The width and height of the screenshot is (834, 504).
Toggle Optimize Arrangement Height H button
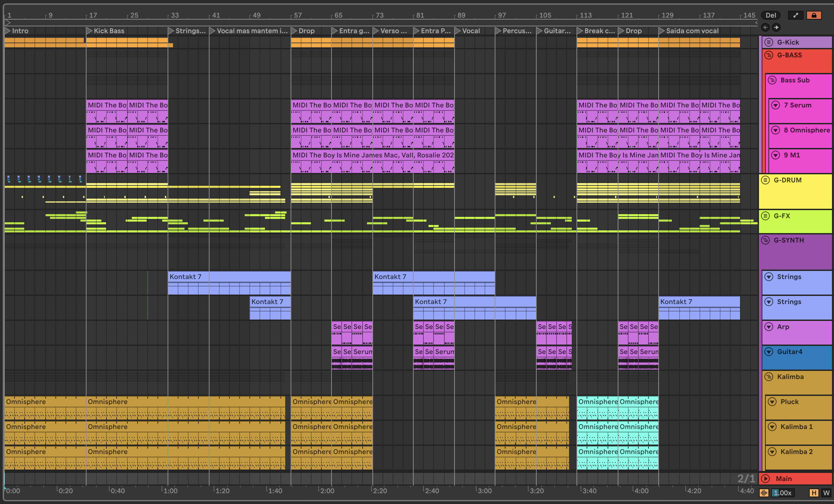pos(814,493)
